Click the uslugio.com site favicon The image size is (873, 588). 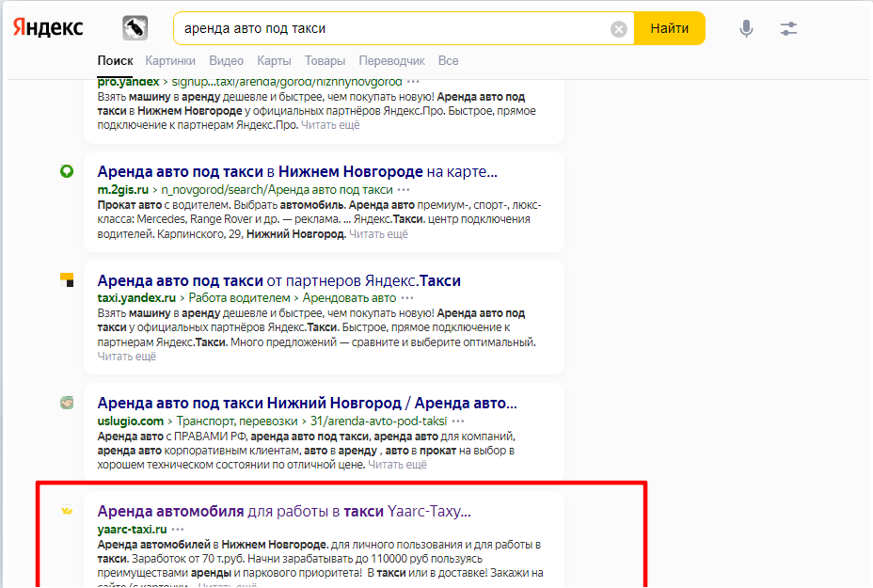pyautogui.click(x=67, y=403)
